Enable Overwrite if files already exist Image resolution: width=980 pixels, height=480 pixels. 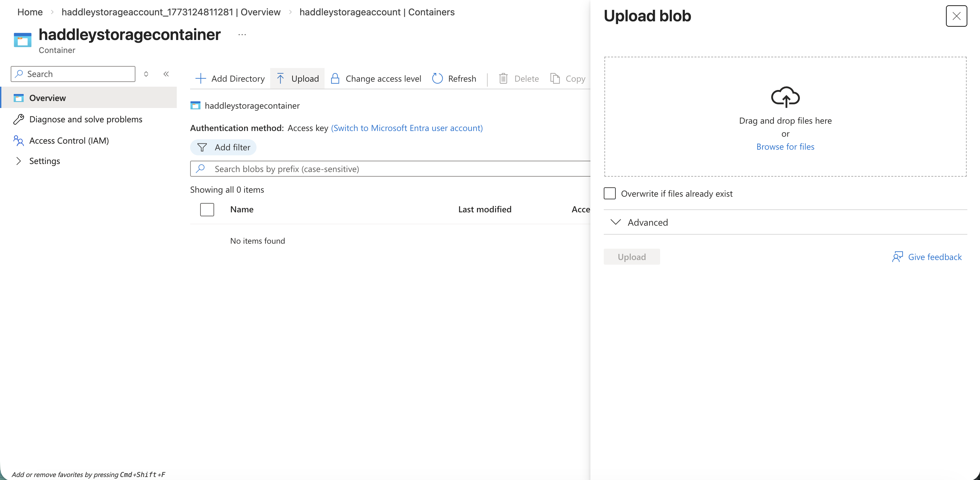point(609,193)
